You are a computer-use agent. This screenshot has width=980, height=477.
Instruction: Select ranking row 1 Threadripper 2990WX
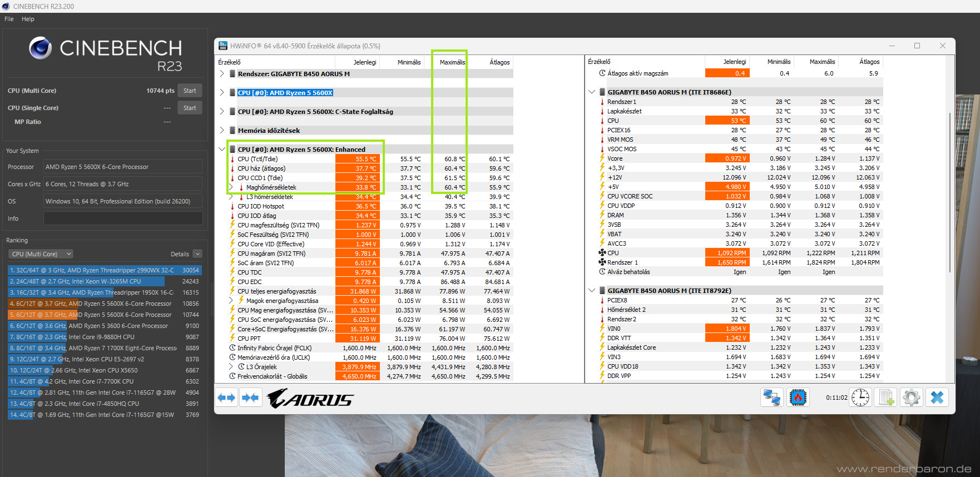coord(105,270)
